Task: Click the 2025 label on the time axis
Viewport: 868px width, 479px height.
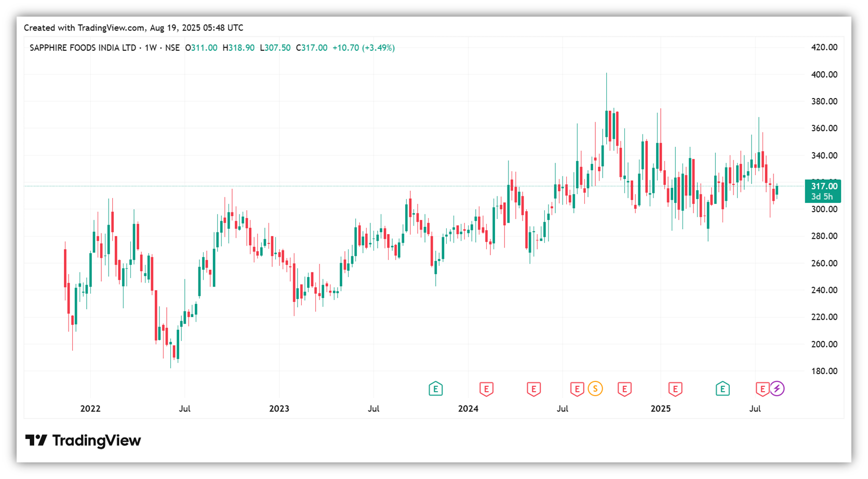Action: (660, 409)
